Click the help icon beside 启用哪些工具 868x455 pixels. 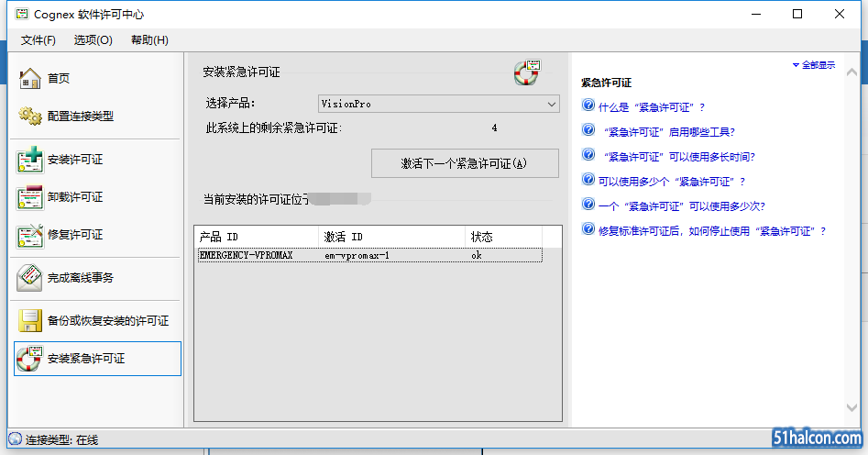tap(588, 129)
